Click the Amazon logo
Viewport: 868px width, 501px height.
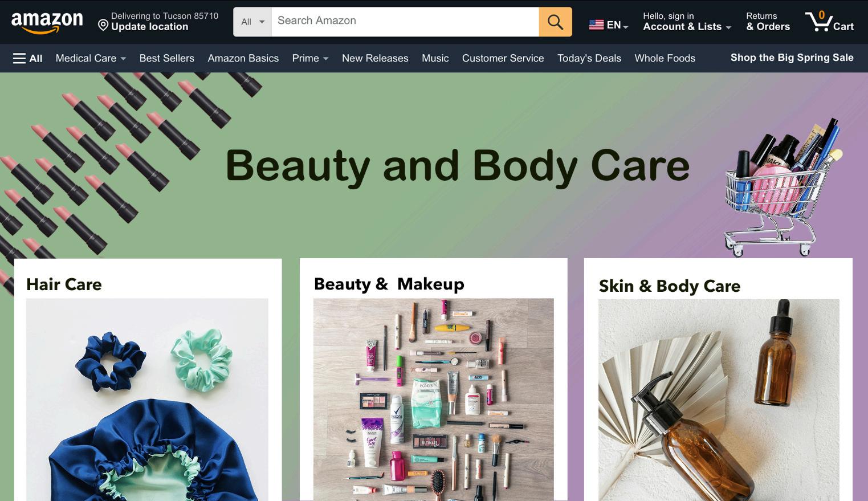47,22
